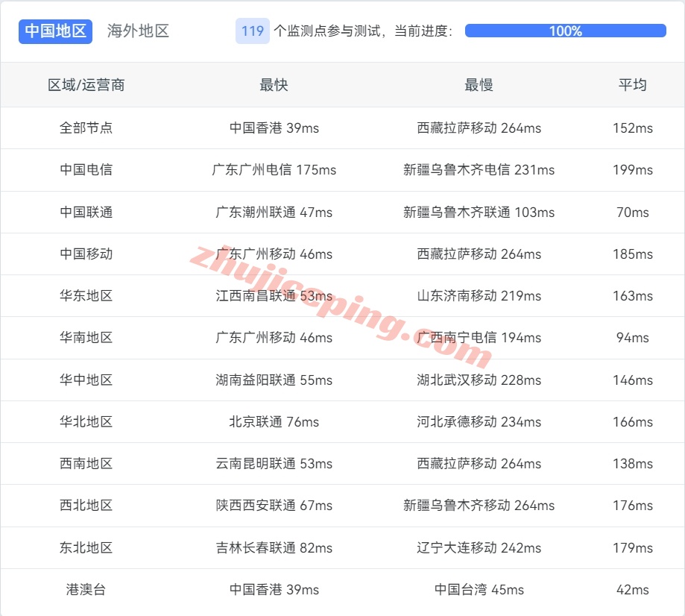
Task: Select the 华中地区 row label
Action: [86, 380]
